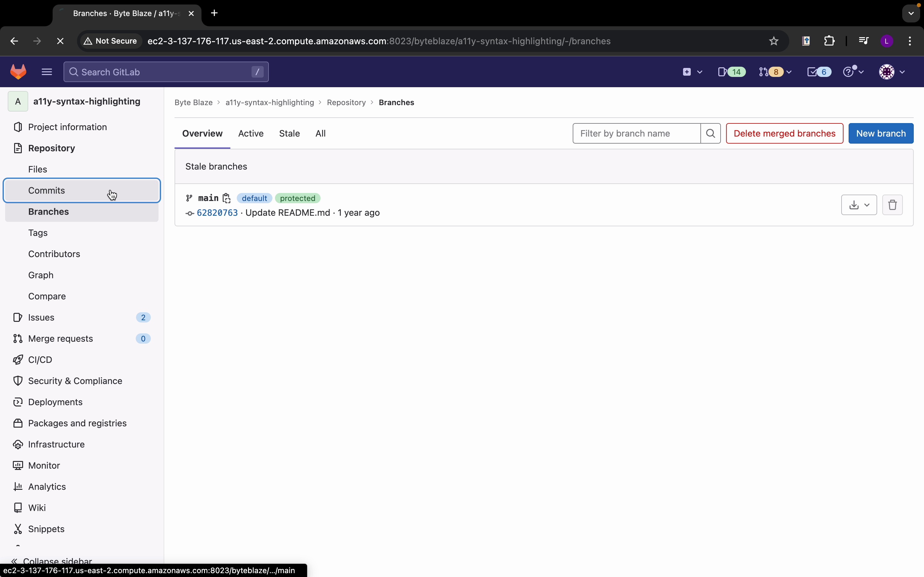
Task: Expand the create new plus dropdown
Action: coord(692,72)
